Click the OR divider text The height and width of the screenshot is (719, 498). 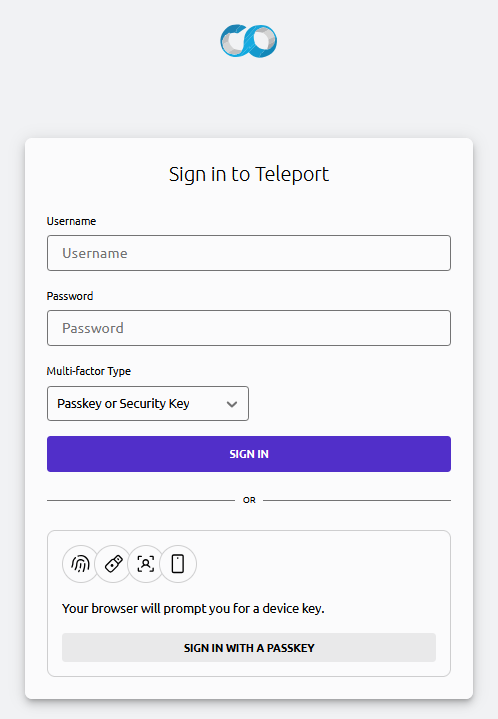[x=249, y=500]
